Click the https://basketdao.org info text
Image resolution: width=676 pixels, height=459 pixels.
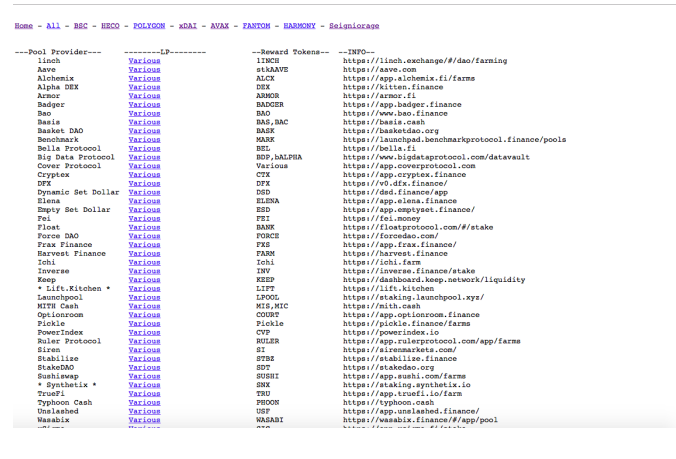pyautogui.click(x=391, y=131)
